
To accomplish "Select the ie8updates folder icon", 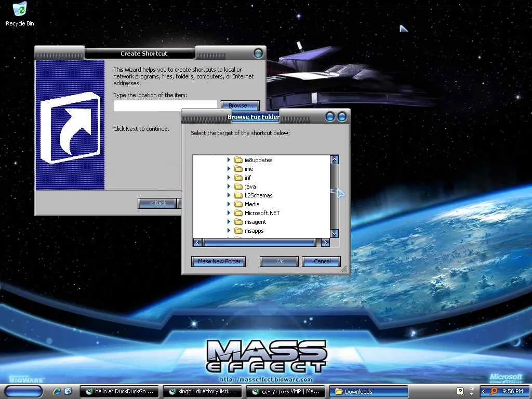I will tap(238, 160).
